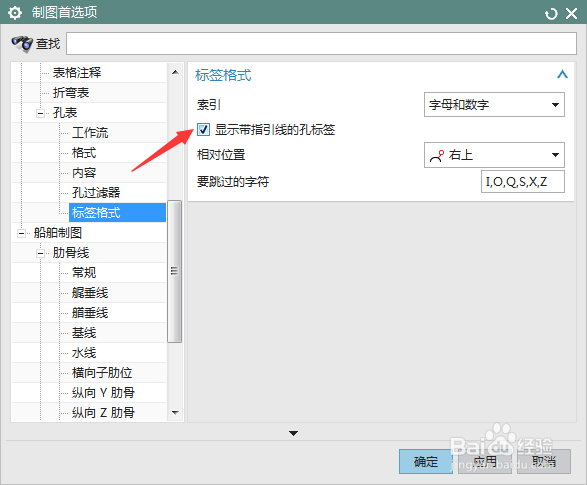This screenshot has width=587, height=485.
Task: Collapse the 肋骨线 tree node
Action: 40,253
